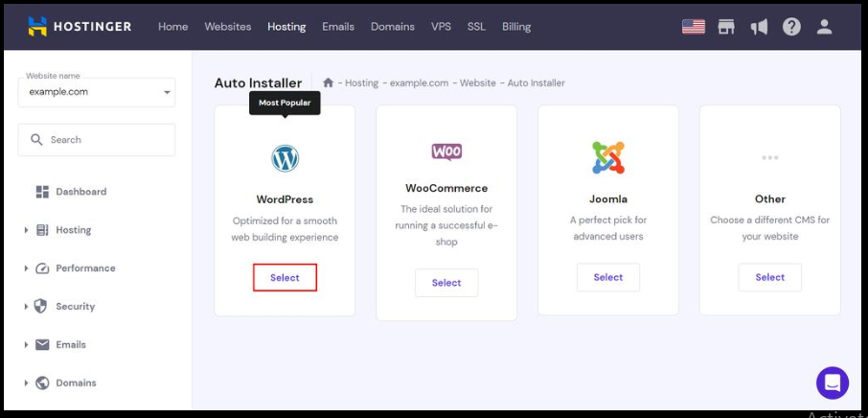This screenshot has width=868, height=418.
Task: Open the Website name dropdown
Action: 97,92
